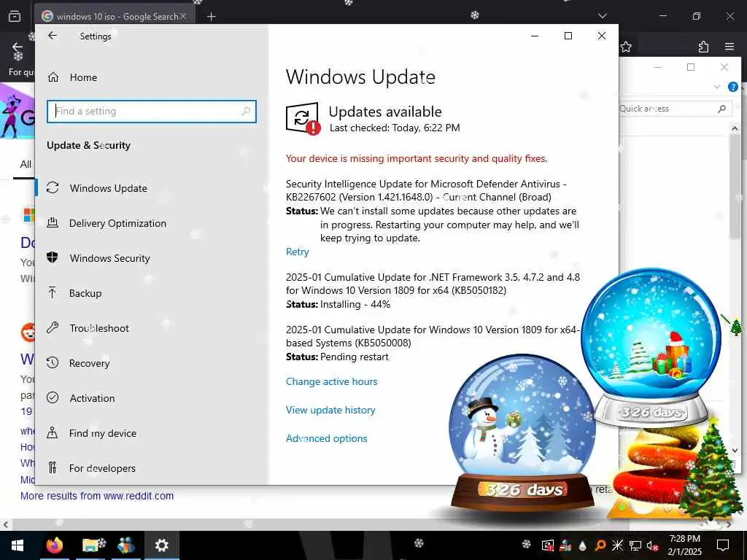Image resolution: width=747 pixels, height=560 pixels.
Task: Click Firefox back navigation arrow
Action: [x=18, y=47]
